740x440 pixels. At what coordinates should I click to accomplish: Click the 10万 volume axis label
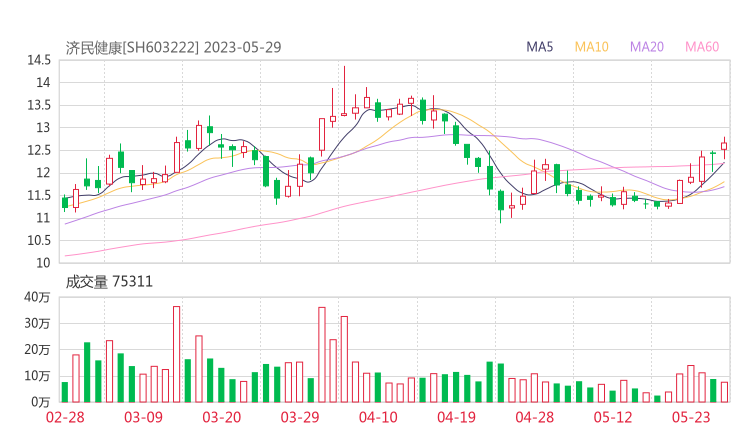(37, 376)
